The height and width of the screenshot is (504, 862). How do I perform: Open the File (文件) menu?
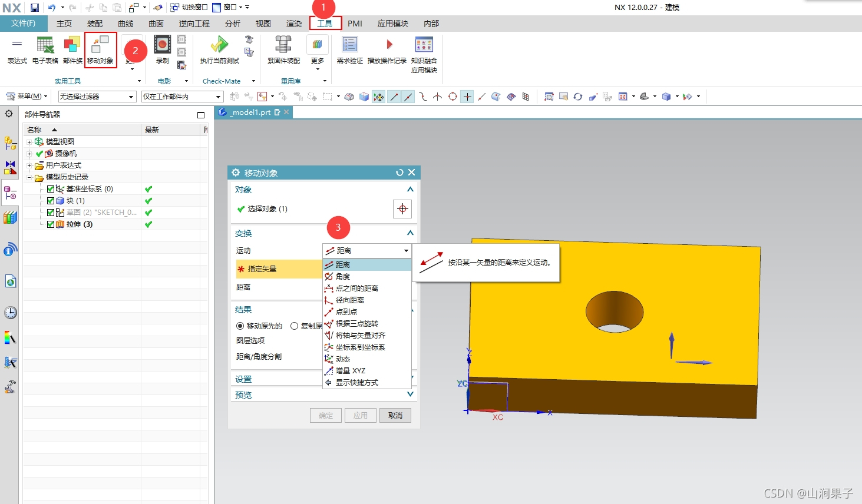click(23, 24)
